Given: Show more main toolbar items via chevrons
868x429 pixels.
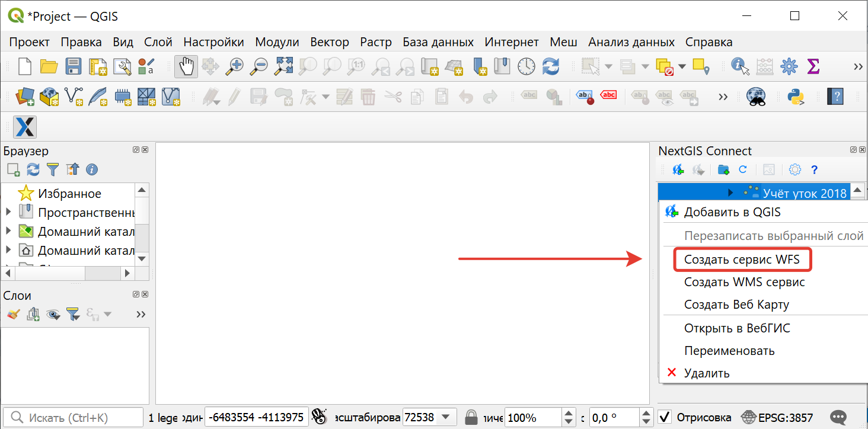Looking at the screenshot, I should click(858, 66).
